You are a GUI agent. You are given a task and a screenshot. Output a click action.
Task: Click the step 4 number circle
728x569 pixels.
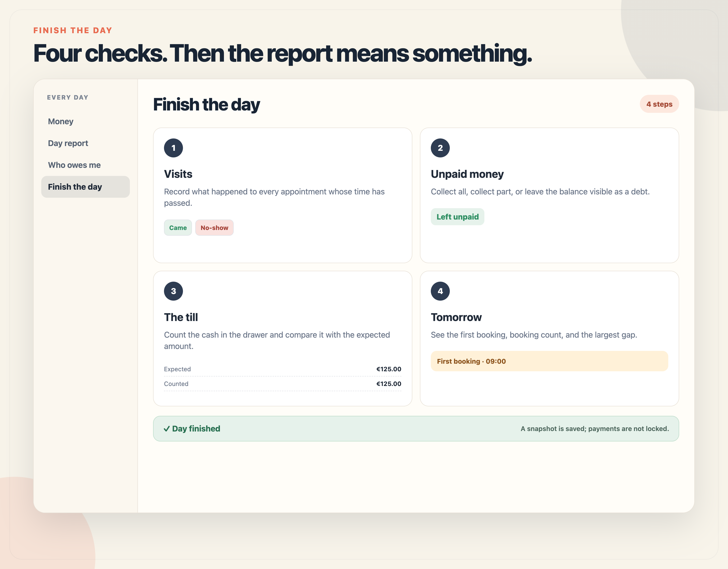point(440,291)
